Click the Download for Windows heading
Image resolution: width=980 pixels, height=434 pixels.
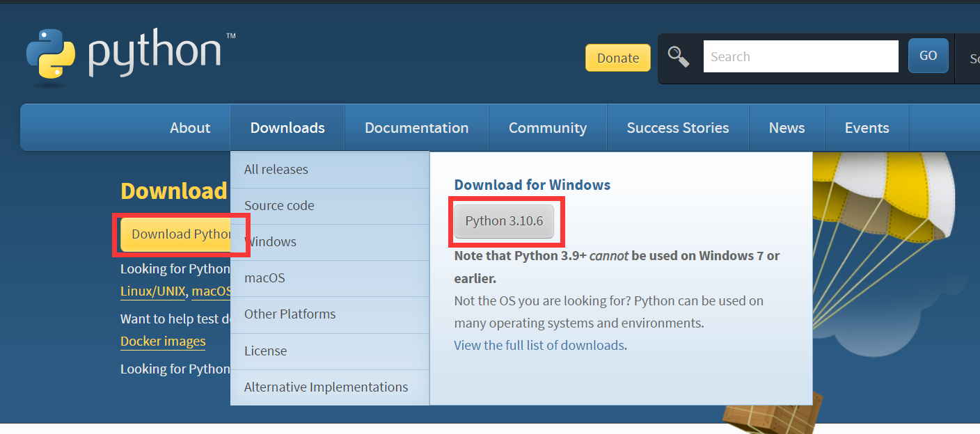click(x=532, y=185)
